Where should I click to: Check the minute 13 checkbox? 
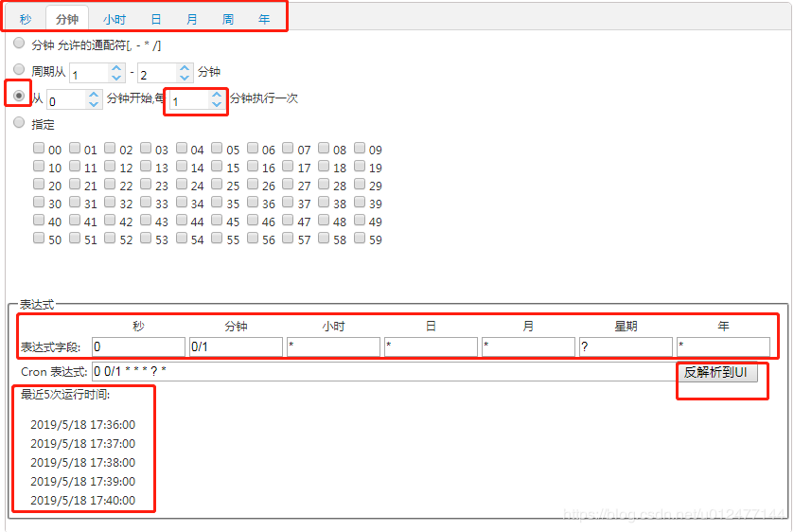146,166
